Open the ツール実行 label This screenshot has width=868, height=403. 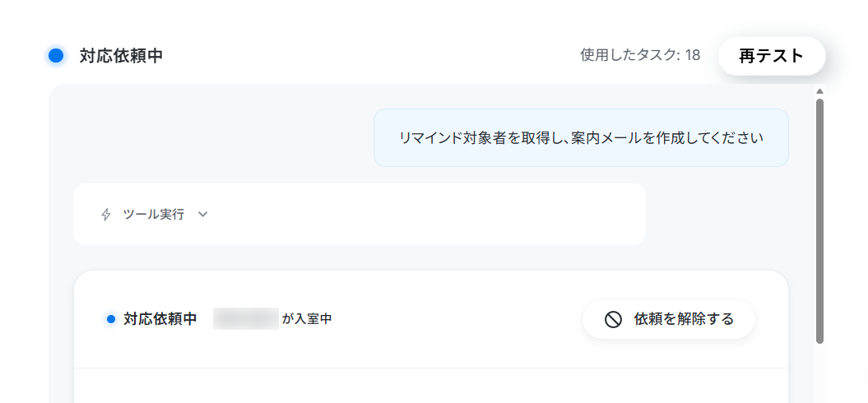point(153,214)
